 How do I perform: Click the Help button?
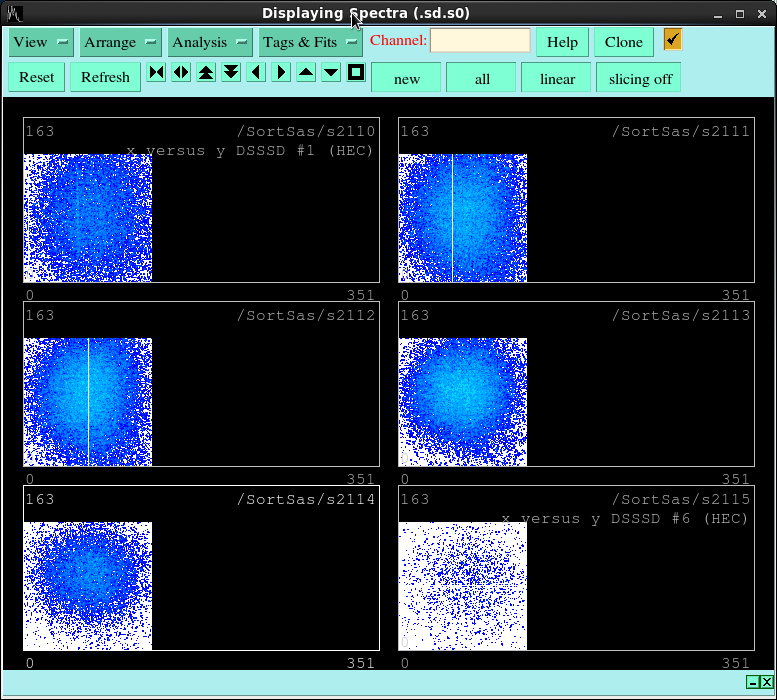[562, 42]
